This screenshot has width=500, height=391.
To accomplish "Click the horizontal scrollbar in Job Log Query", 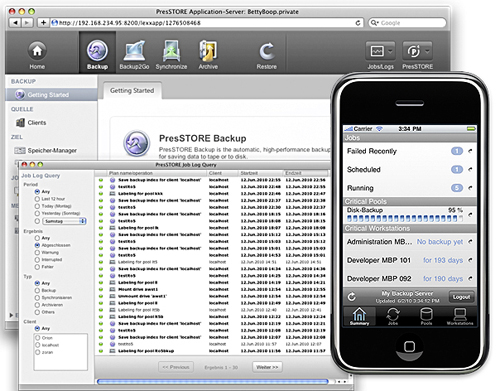I will [x=213, y=381].
